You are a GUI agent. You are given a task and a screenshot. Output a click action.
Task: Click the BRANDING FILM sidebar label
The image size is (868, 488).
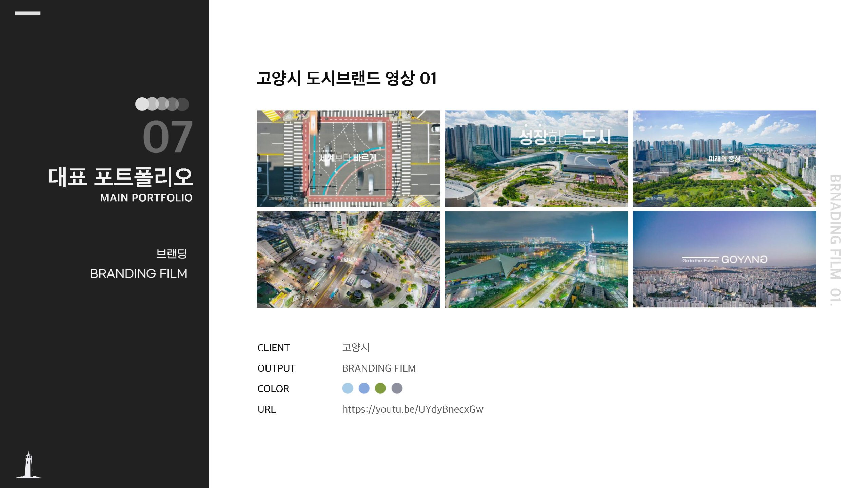(x=138, y=273)
